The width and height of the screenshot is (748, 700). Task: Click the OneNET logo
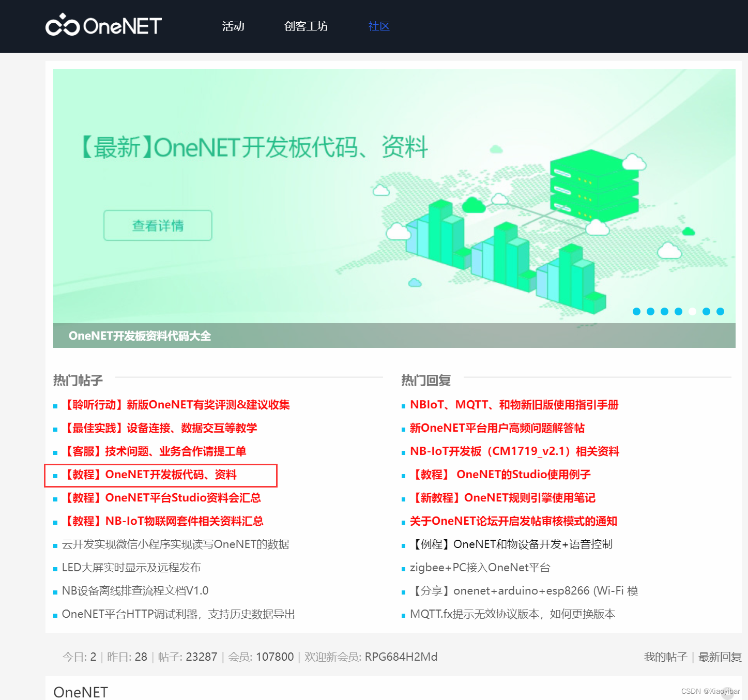(103, 25)
